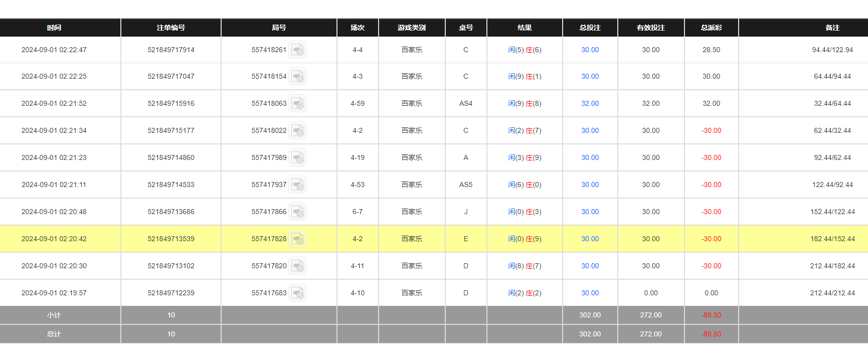Click the 总派彩 column header
Image resolution: width=868 pixels, height=360 pixels.
(x=711, y=28)
